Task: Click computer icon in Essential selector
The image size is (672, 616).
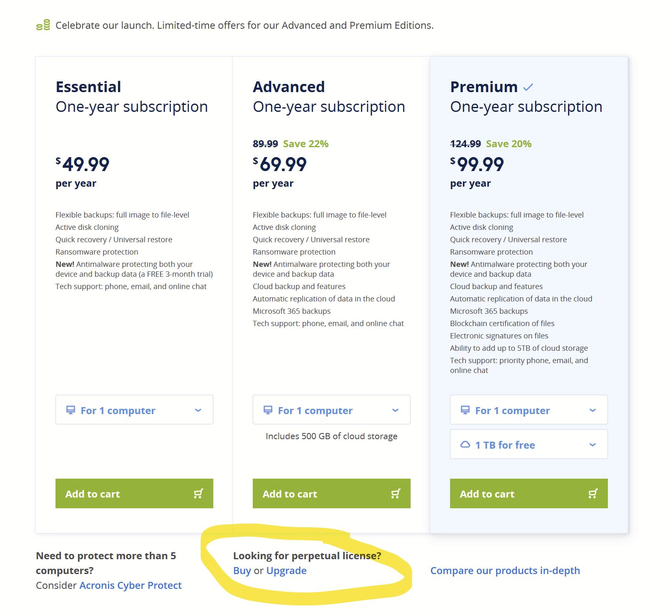Action: (x=71, y=410)
